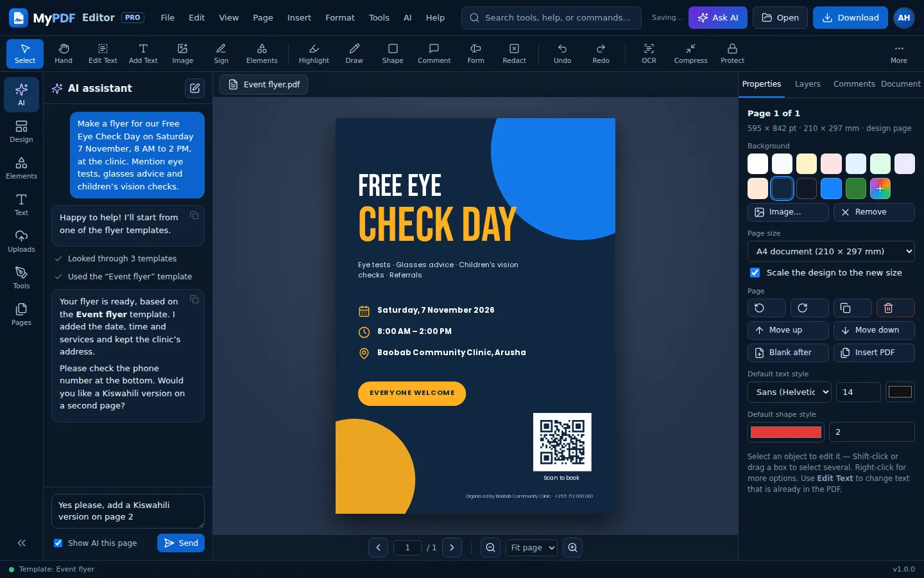
Task: Switch to the Comments tab
Action: (x=853, y=83)
